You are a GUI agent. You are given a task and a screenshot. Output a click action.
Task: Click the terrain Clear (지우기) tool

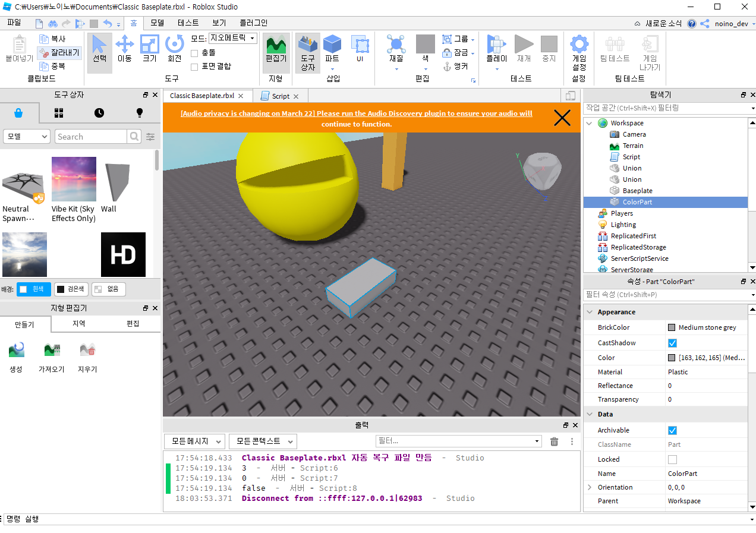point(87,357)
